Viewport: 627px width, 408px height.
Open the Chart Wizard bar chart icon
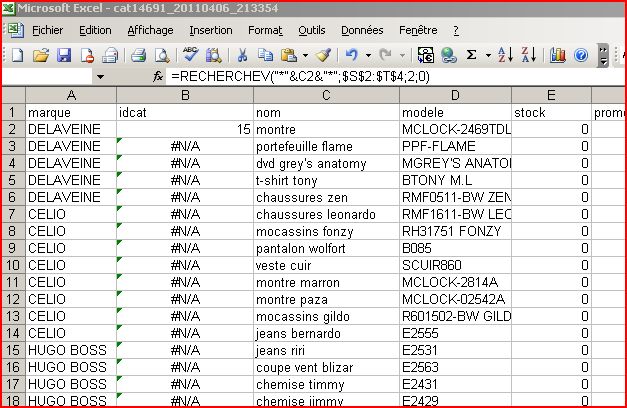tap(558, 55)
